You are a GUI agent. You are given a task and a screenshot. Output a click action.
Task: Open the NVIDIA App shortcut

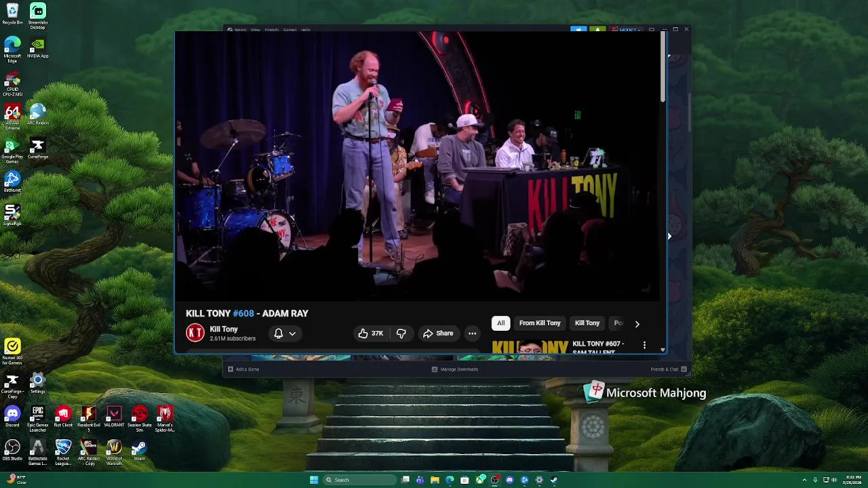click(38, 48)
